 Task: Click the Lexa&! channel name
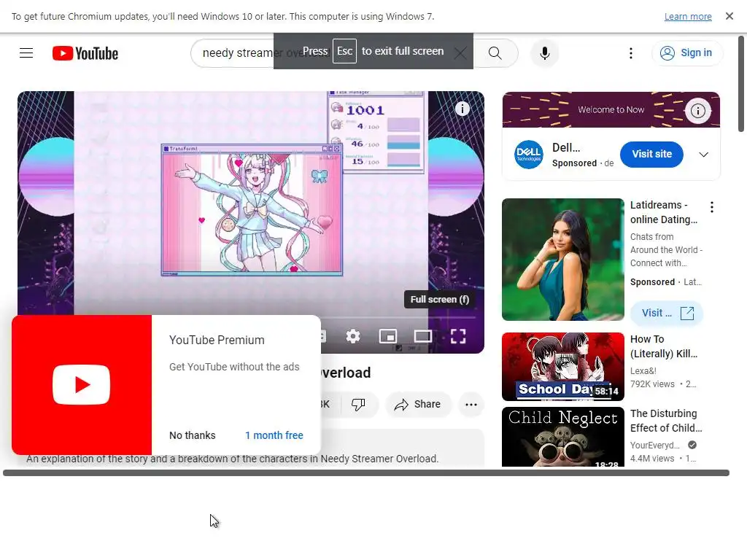pos(643,371)
